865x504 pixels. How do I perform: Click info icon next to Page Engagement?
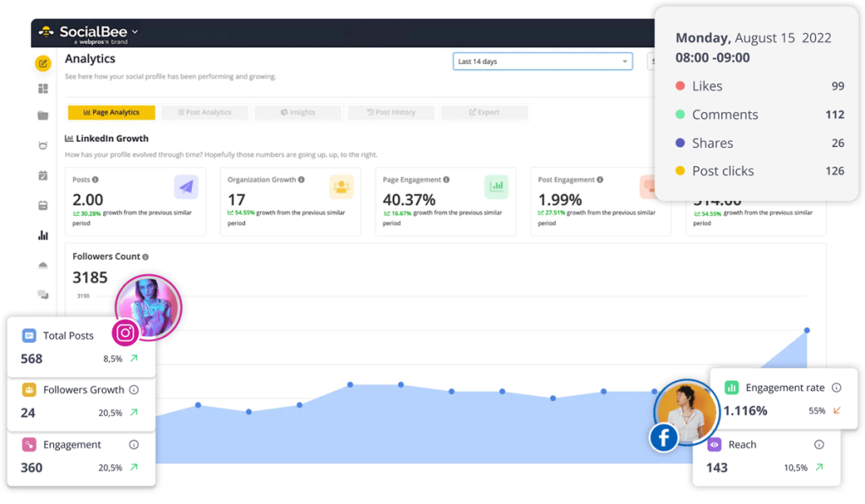[x=446, y=180]
